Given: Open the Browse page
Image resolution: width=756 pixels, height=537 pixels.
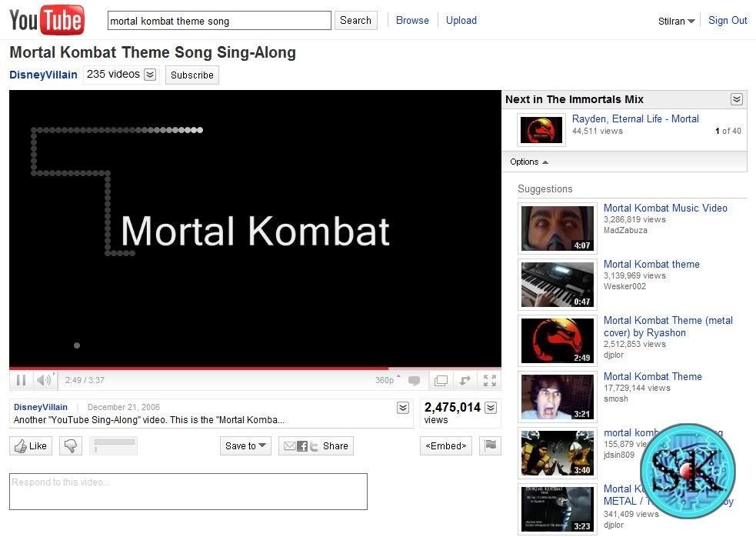Looking at the screenshot, I should click(412, 20).
